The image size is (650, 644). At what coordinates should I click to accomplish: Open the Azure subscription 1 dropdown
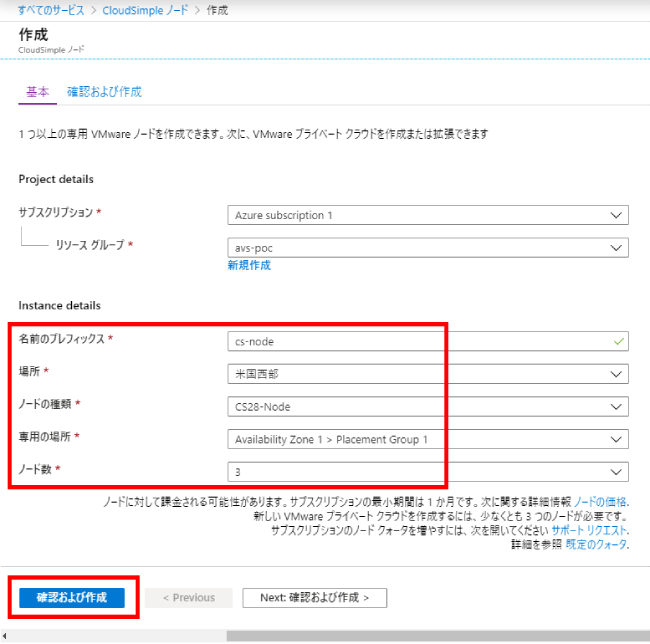(428, 215)
